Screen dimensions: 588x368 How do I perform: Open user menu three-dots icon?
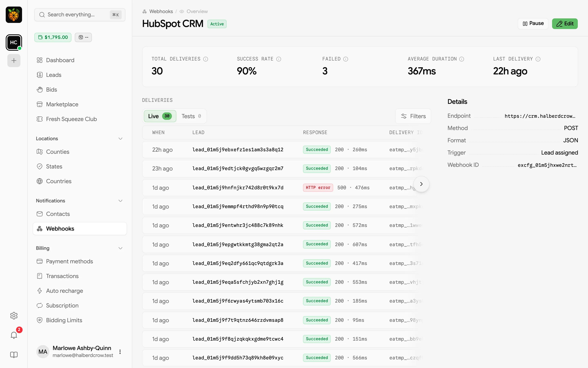click(120, 352)
